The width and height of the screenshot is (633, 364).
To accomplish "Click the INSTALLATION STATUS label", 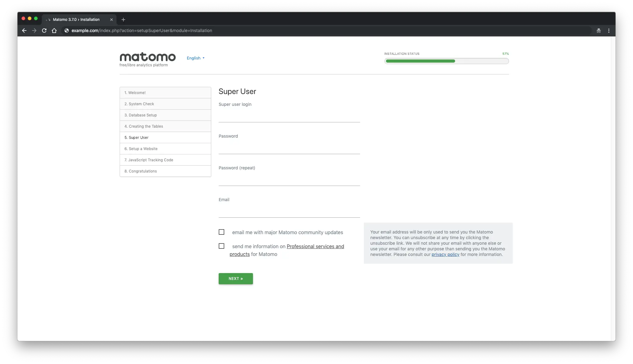I will [402, 54].
